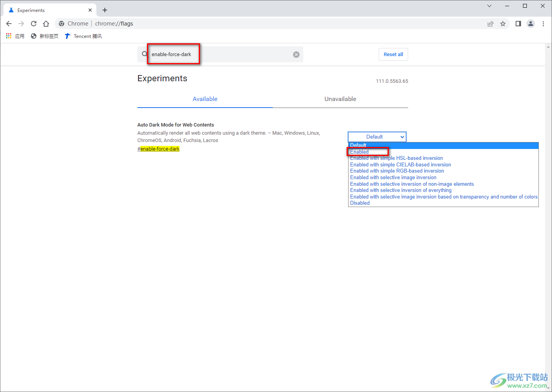
Task: Maximize the Chrome window
Action: click(525, 6)
